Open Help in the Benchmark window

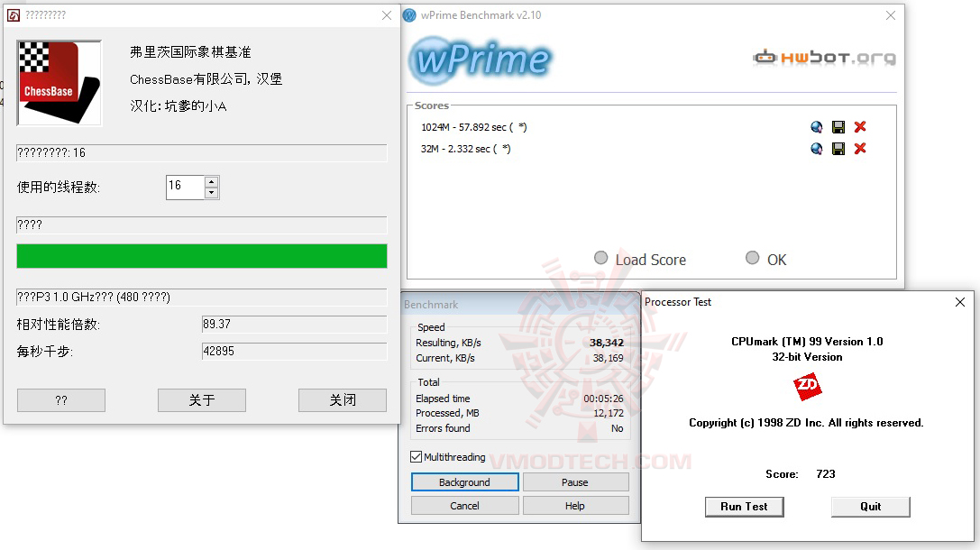pyautogui.click(x=575, y=506)
